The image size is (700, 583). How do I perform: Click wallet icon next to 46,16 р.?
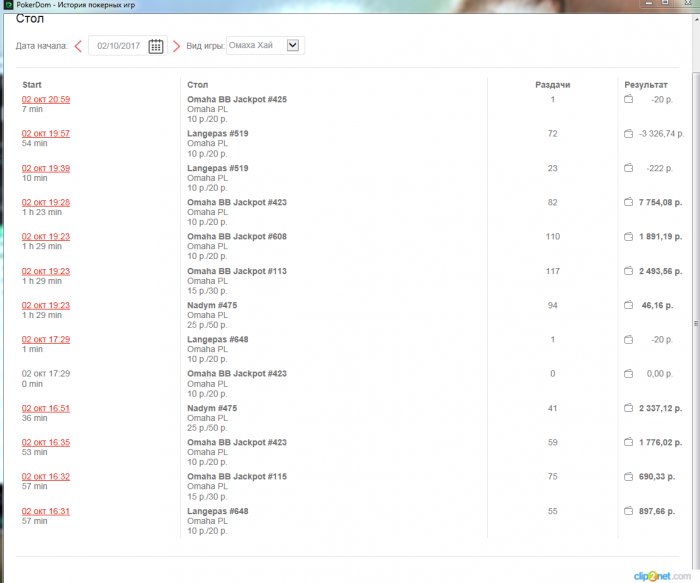(629, 305)
